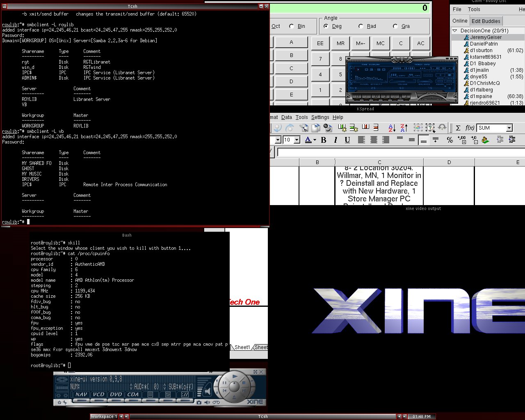Mute audio using xine speaker icon
Image resolution: width=525 pixels, height=420 pixels.
(208, 402)
